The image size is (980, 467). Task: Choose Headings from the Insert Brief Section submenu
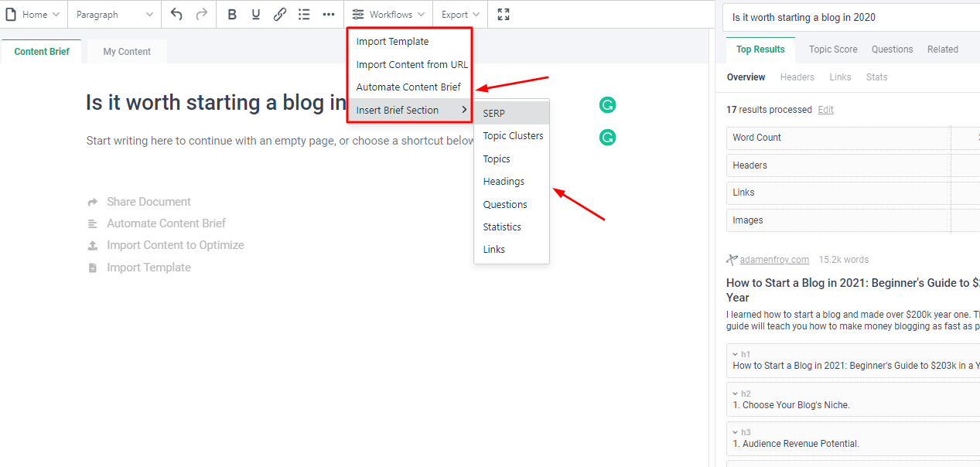(x=504, y=181)
